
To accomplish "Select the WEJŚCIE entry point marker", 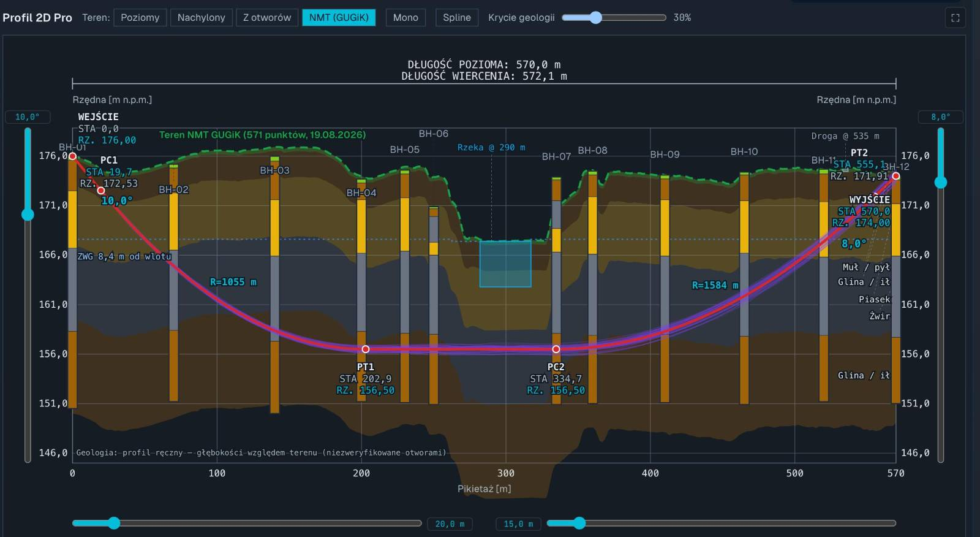I will pyautogui.click(x=72, y=156).
